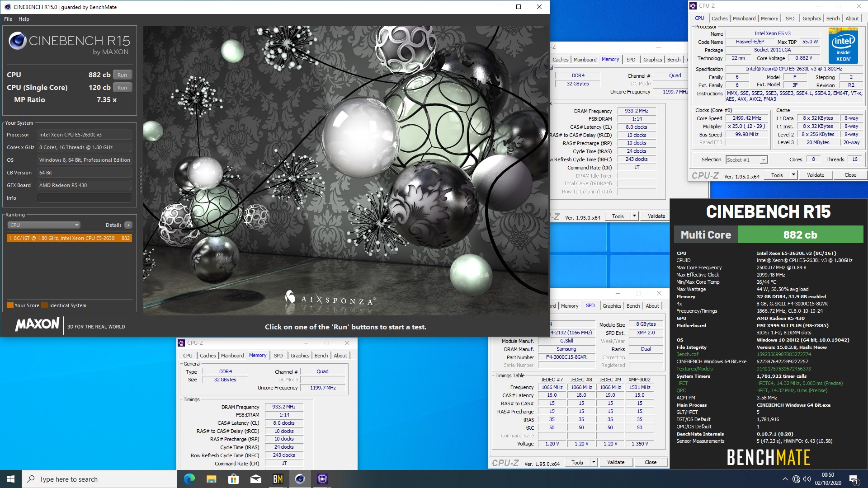
Task: Click the Info input field
Action: (85, 198)
